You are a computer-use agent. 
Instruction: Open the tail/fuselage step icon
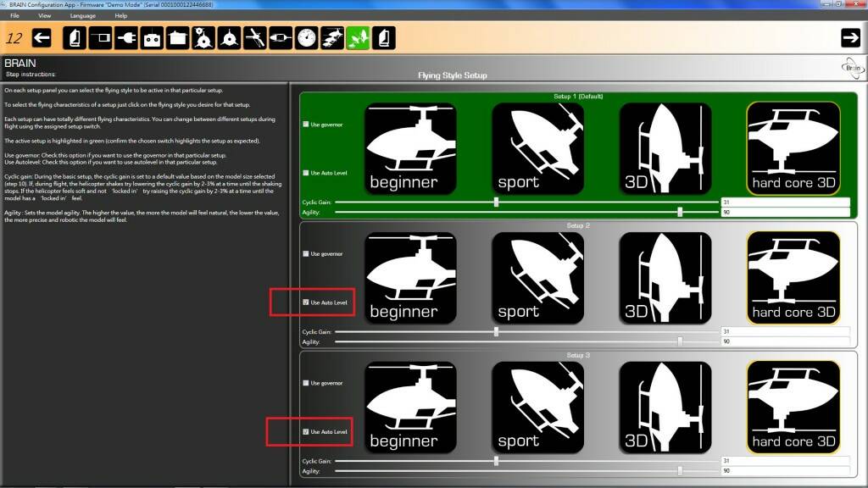[x=281, y=38]
